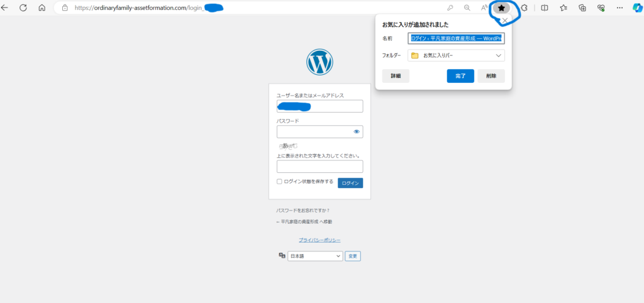644x303 pixels.
Task: Open the browser home page icon
Action: click(x=42, y=8)
